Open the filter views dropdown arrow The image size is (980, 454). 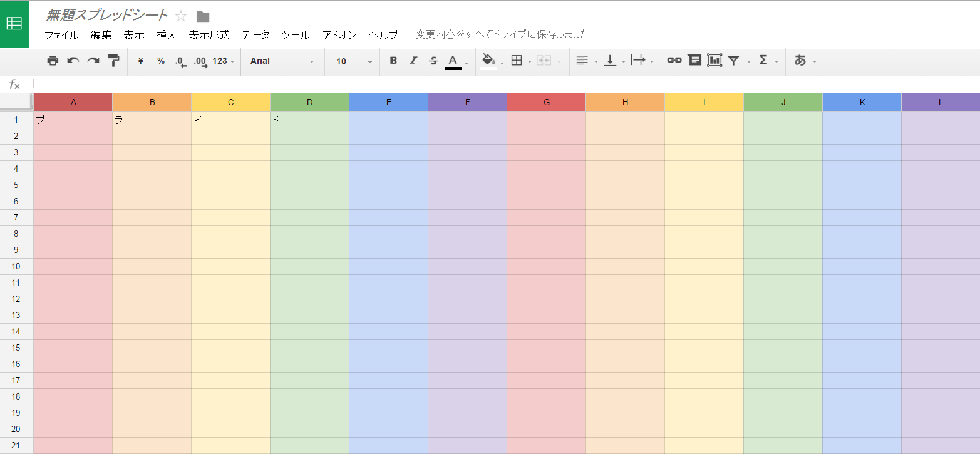click(x=749, y=61)
